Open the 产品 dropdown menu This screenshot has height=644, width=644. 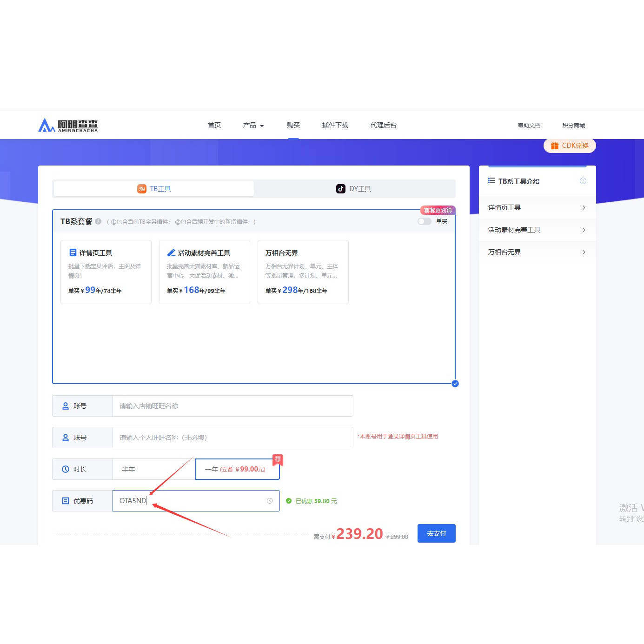point(253,125)
